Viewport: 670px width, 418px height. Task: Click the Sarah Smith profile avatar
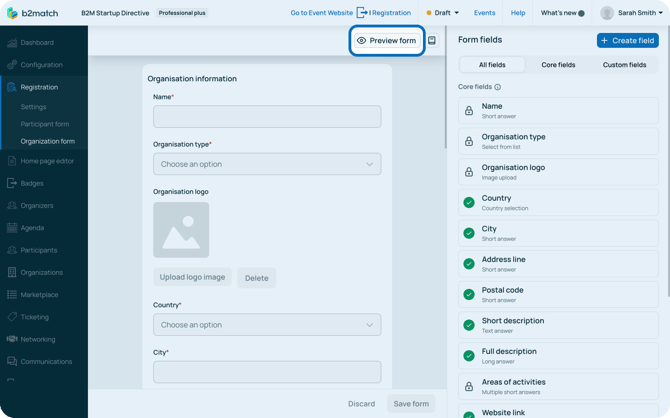pos(607,13)
